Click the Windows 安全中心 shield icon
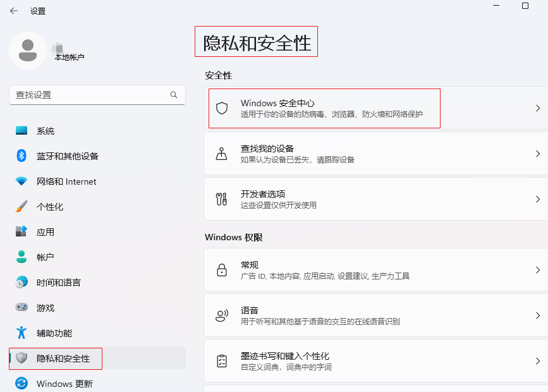 coord(222,108)
